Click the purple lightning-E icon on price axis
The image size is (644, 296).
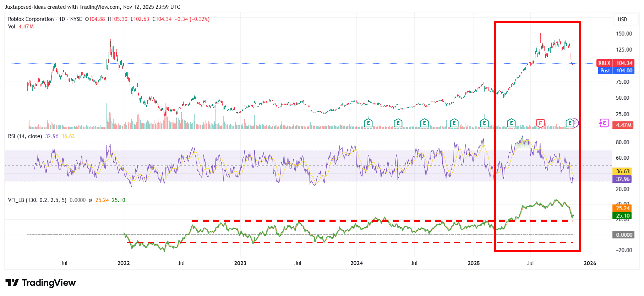click(604, 123)
